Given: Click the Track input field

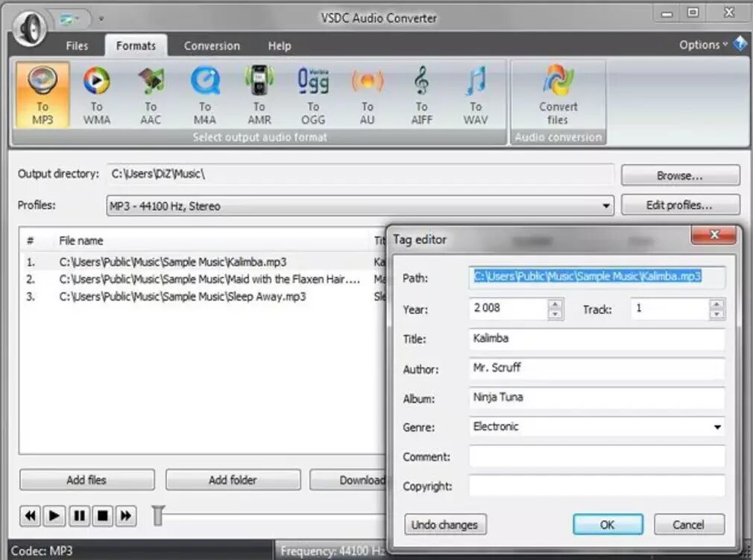Looking at the screenshot, I should coord(670,309).
